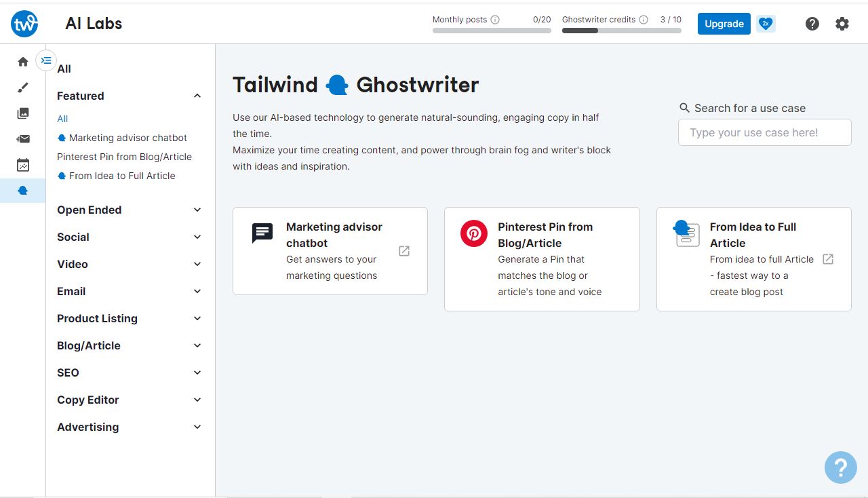Open the floating help bubble button

click(841, 467)
